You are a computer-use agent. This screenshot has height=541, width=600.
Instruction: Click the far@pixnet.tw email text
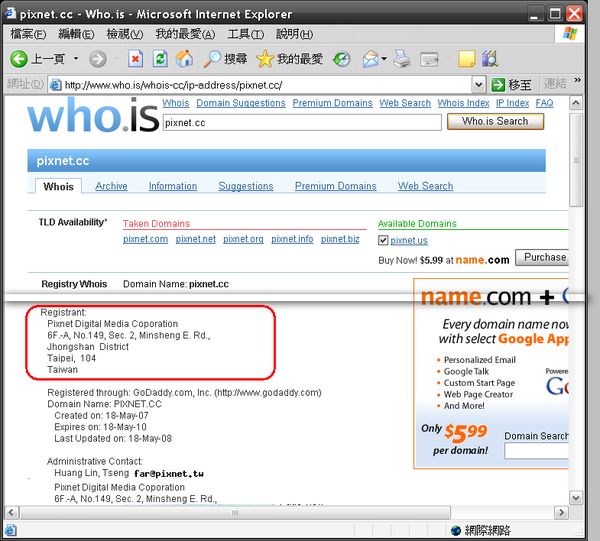coord(169,474)
